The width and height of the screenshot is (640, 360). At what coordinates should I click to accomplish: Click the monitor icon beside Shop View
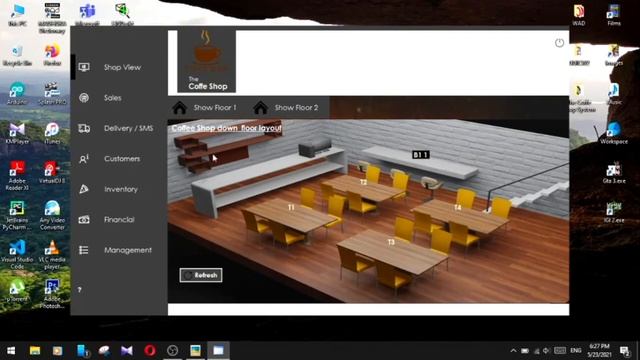(x=84, y=67)
